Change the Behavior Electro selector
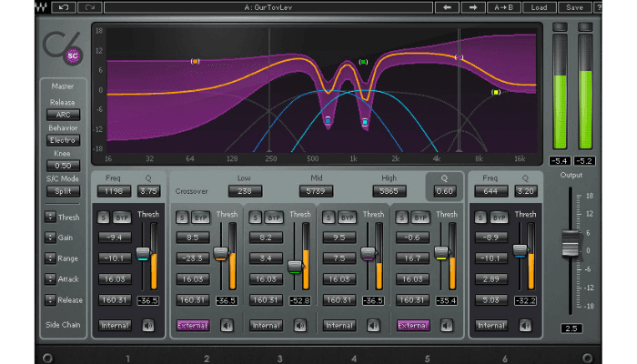Viewport: 637px width, 364px height. point(63,140)
